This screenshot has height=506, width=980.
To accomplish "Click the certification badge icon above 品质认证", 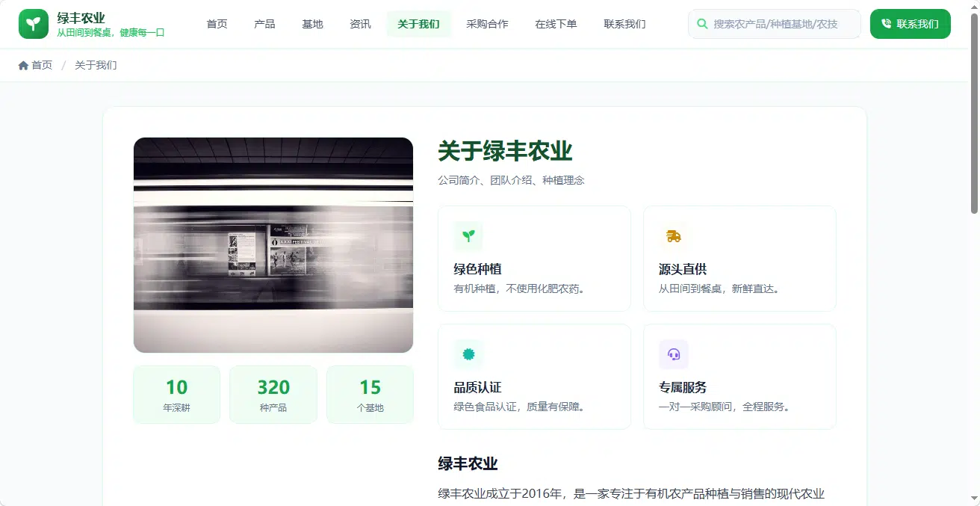I will (468, 354).
